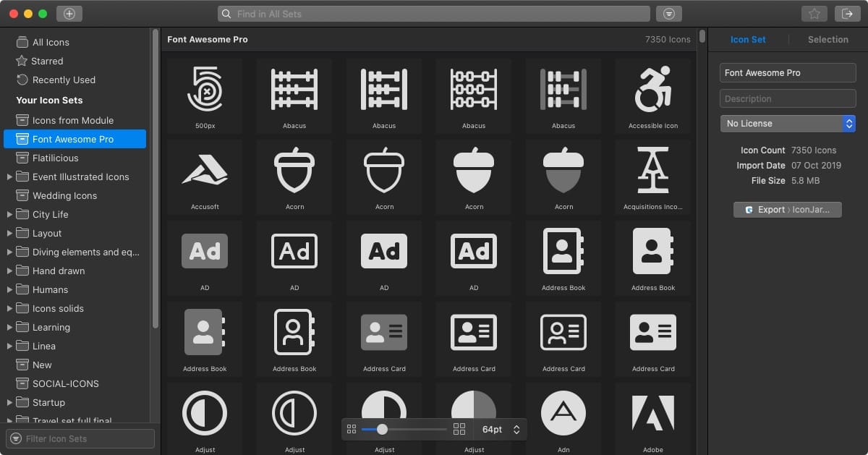Screen dimensions: 868x455
Task: Click the Find in All Sets search field
Action: point(434,14)
